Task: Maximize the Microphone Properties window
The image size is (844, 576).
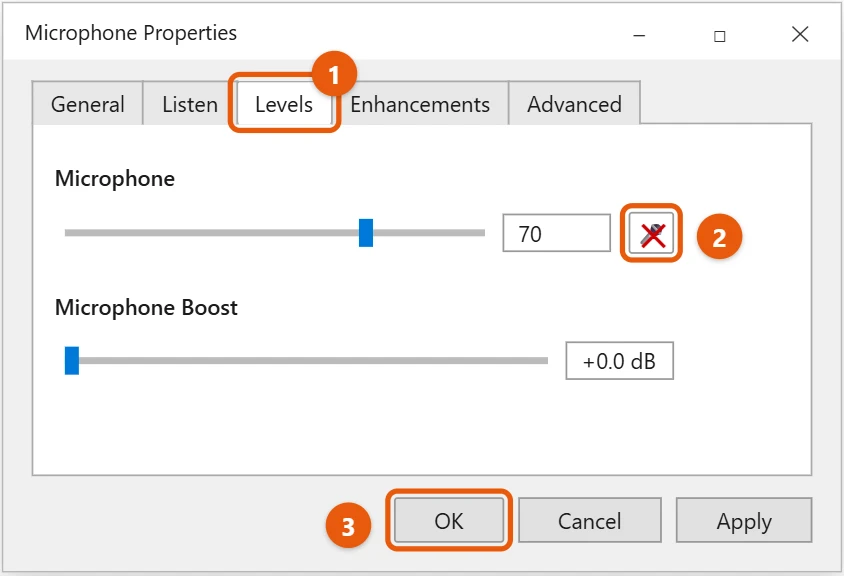Action: (x=720, y=36)
